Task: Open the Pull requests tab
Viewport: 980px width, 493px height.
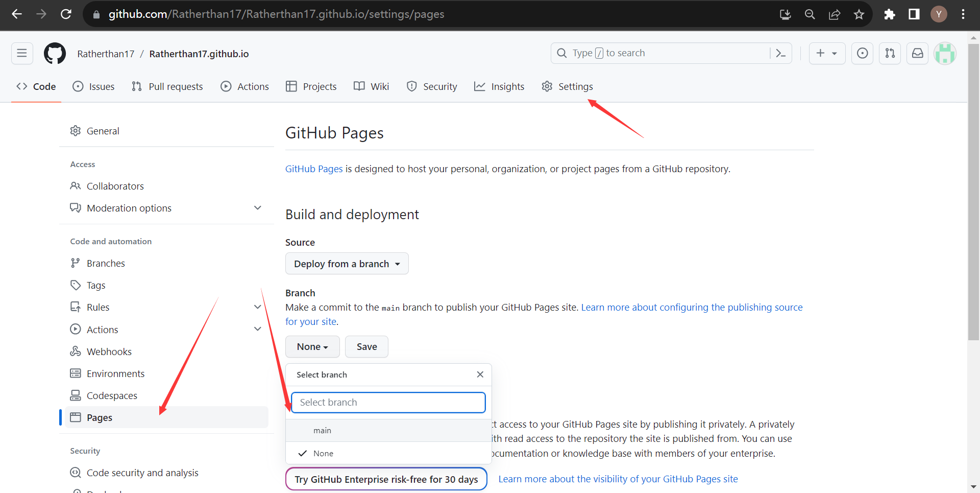Action: pos(167,86)
